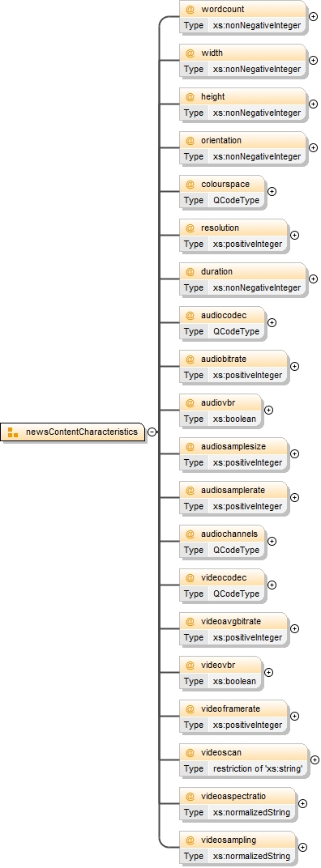Select the audiosamplerate attribute name
The width and height of the screenshot is (321, 868).
pyautogui.click(x=233, y=491)
